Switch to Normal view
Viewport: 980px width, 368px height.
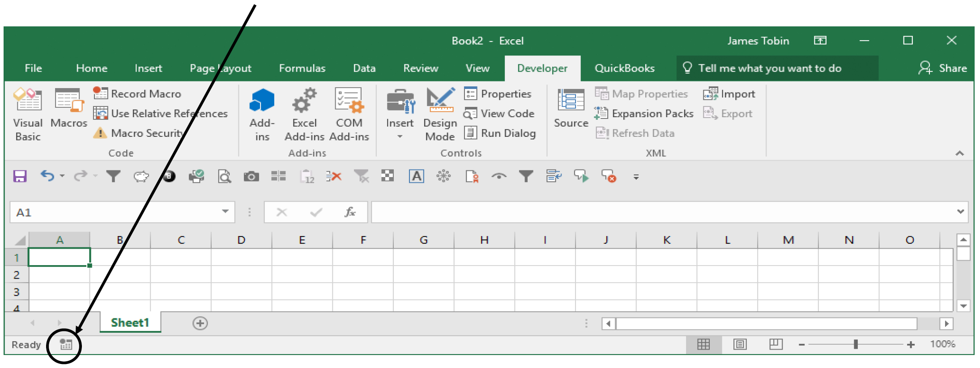tap(703, 344)
